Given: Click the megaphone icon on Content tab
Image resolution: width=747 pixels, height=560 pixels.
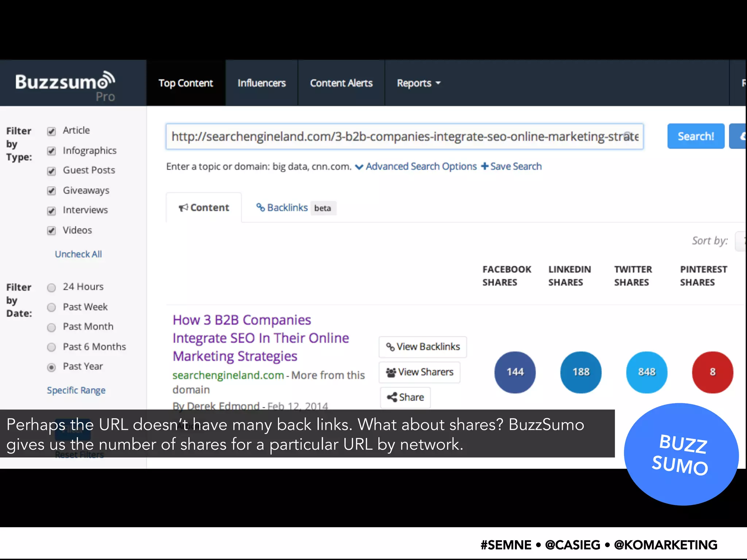Looking at the screenshot, I should point(183,208).
